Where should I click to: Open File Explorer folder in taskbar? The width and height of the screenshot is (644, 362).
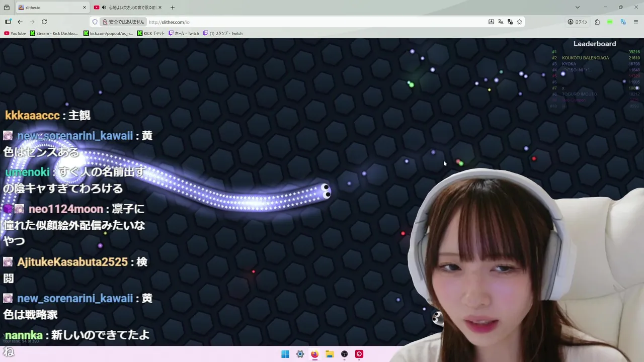pyautogui.click(x=330, y=354)
